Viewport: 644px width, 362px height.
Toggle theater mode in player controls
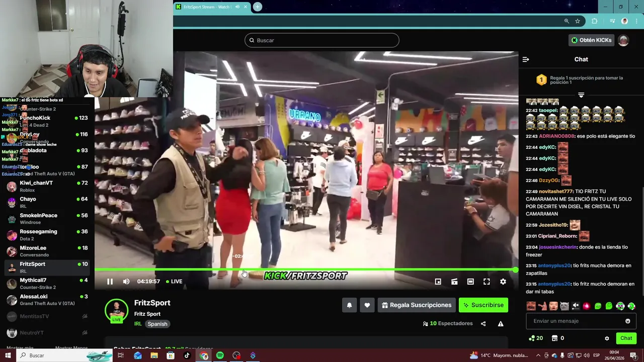pyautogui.click(x=470, y=282)
